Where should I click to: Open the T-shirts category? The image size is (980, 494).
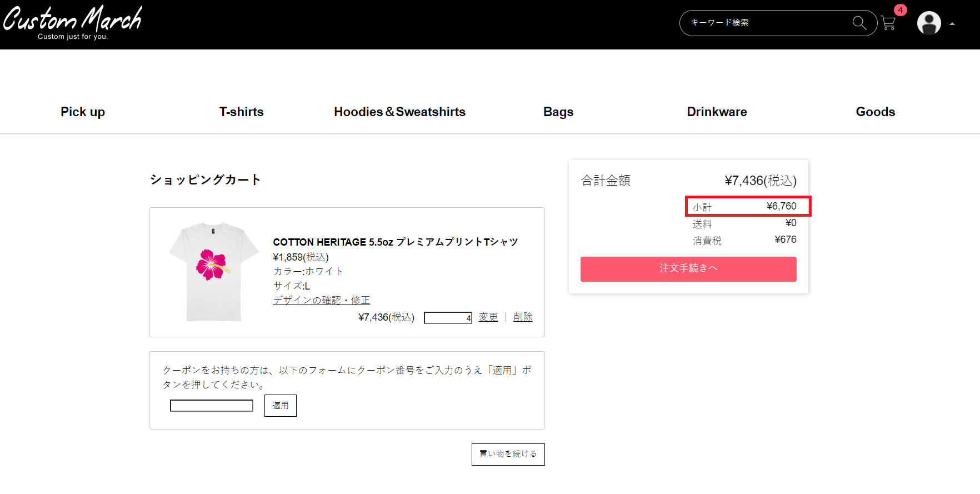click(x=242, y=112)
